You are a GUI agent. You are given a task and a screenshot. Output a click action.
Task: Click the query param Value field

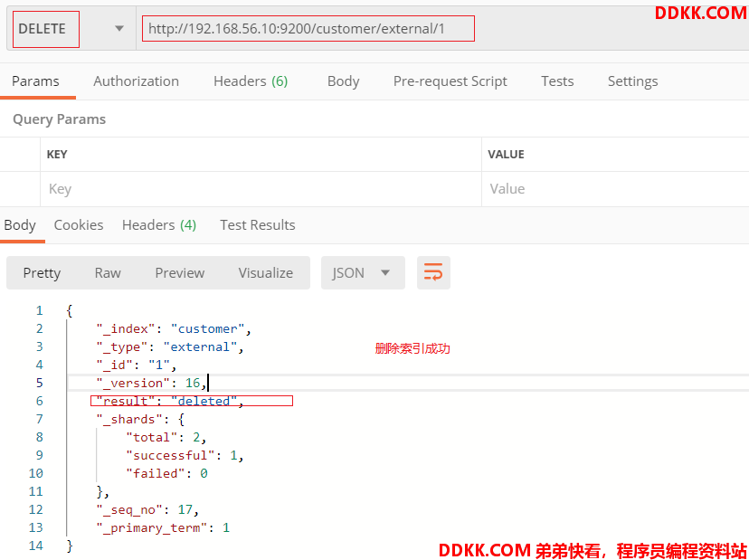click(615, 189)
